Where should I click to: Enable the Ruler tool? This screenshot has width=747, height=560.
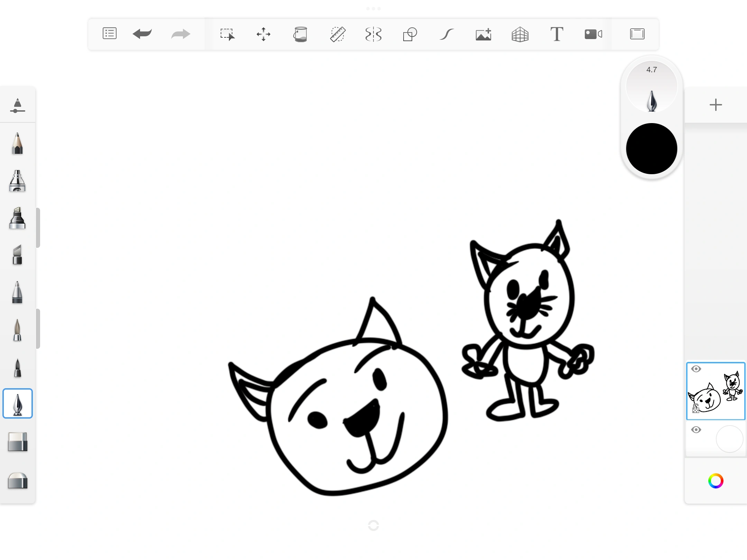pos(337,34)
